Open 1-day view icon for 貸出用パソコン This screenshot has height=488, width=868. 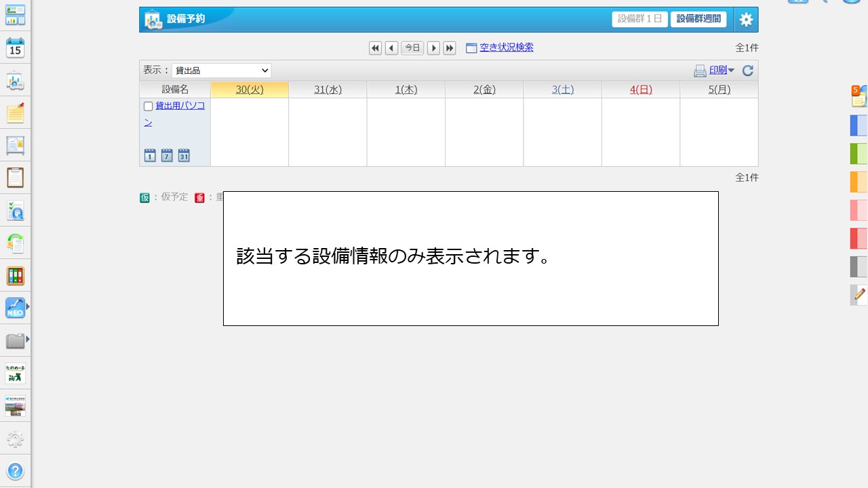point(150,155)
